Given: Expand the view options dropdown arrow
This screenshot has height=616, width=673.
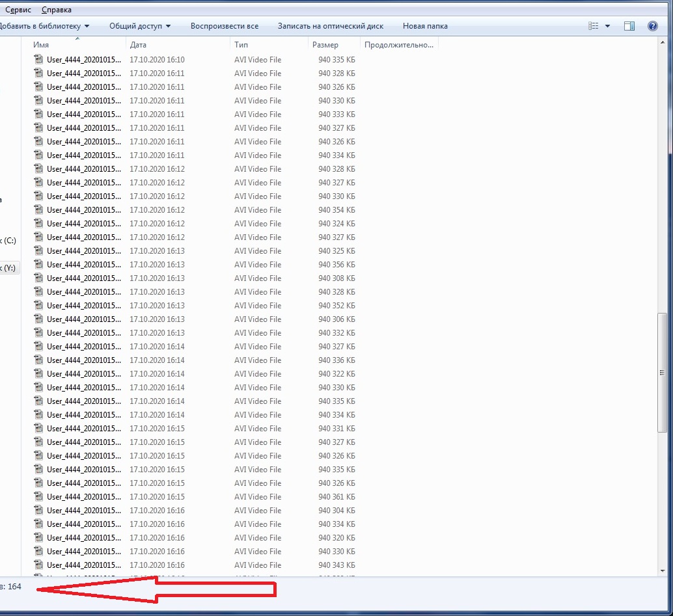Looking at the screenshot, I should tap(607, 26).
